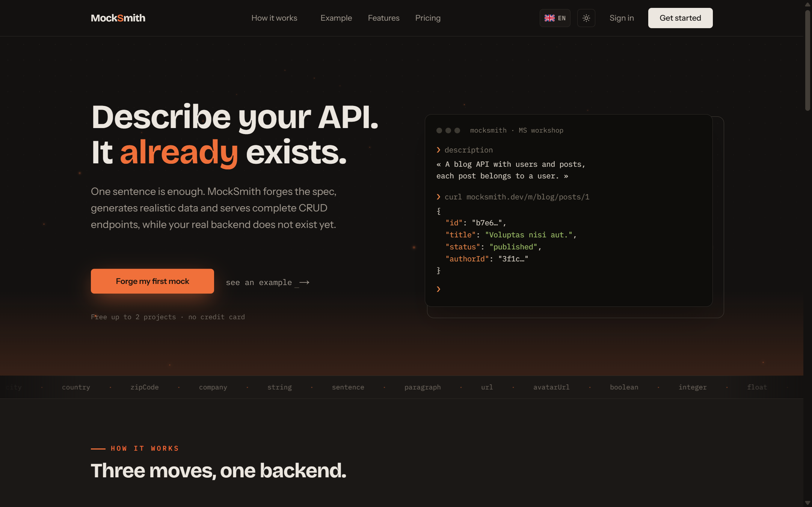Click the boolean item in ticker

point(624,387)
